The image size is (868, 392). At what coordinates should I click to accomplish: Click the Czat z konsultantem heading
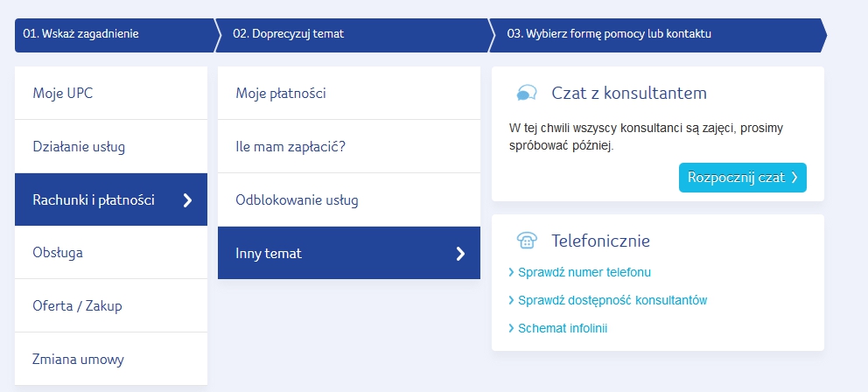(x=628, y=94)
